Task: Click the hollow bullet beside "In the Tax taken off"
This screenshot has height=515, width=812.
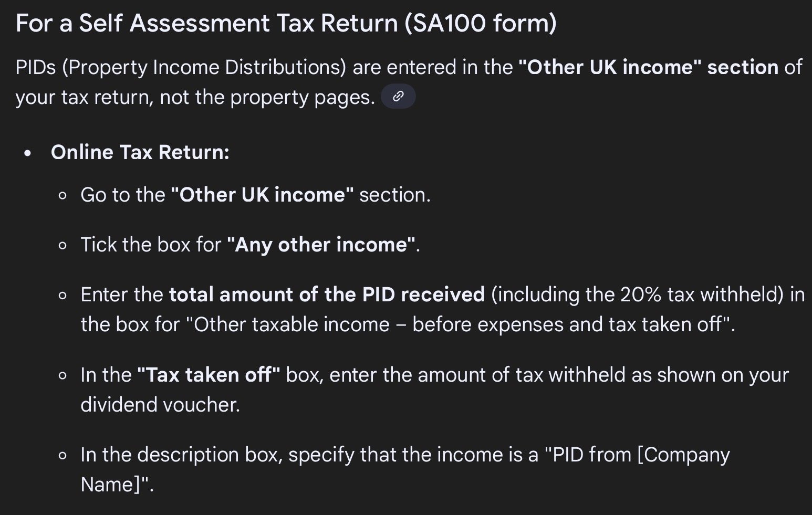Action: point(63,376)
